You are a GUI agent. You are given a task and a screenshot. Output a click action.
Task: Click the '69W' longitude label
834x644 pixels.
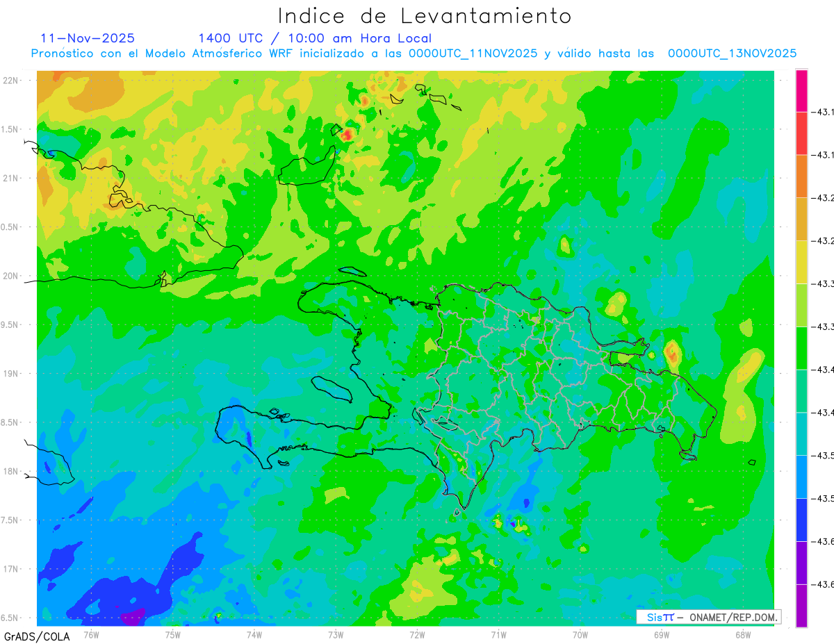click(x=661, y=634)
